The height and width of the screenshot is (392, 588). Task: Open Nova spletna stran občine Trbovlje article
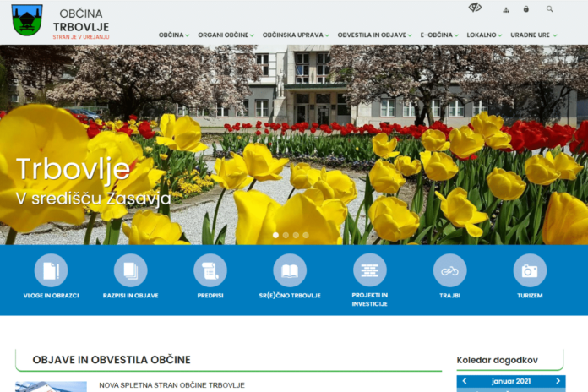click(x=171, y=385)
